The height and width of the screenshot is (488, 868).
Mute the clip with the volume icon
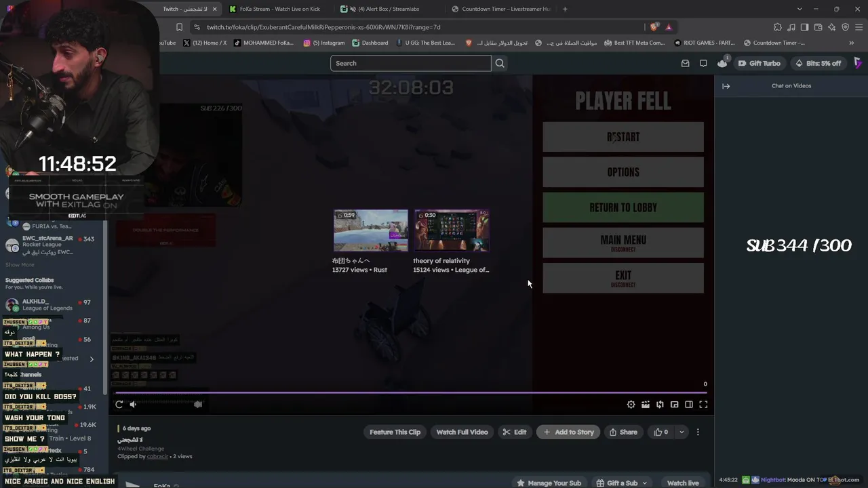(133, 405)
